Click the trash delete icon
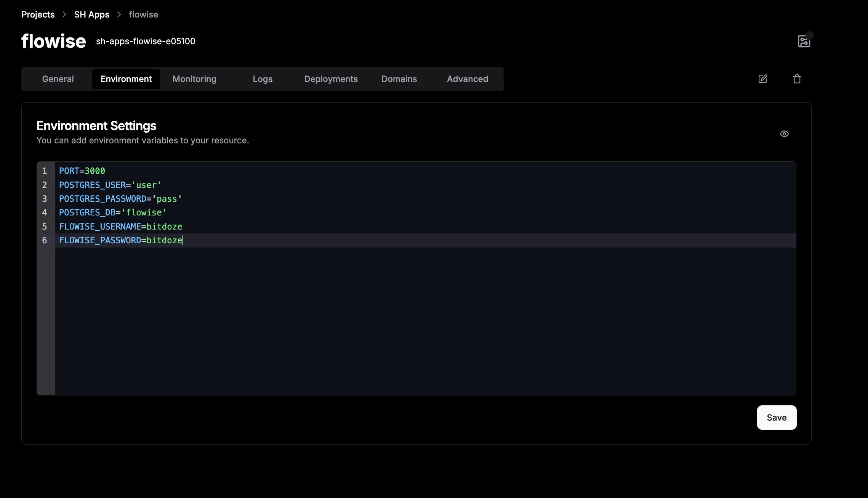Viewport: 868px width, 498px height. click(x=797, y=79)
